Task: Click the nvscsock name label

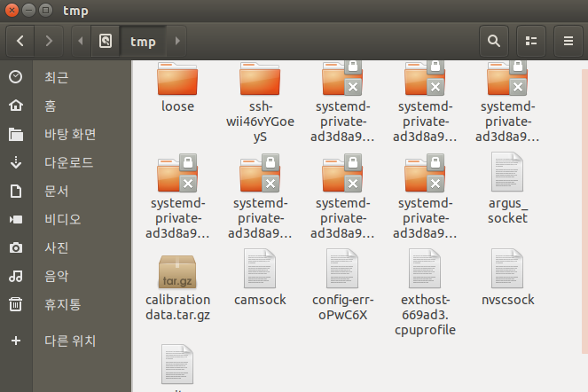Action: 508,300
